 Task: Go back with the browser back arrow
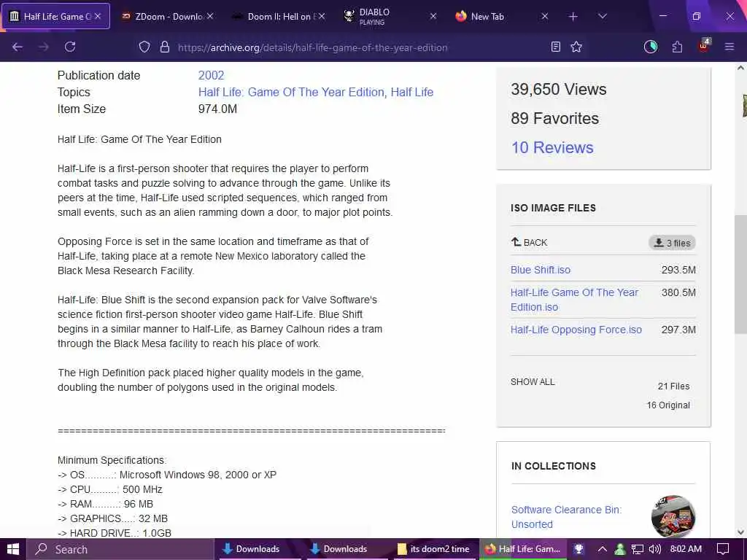[18, 47]
